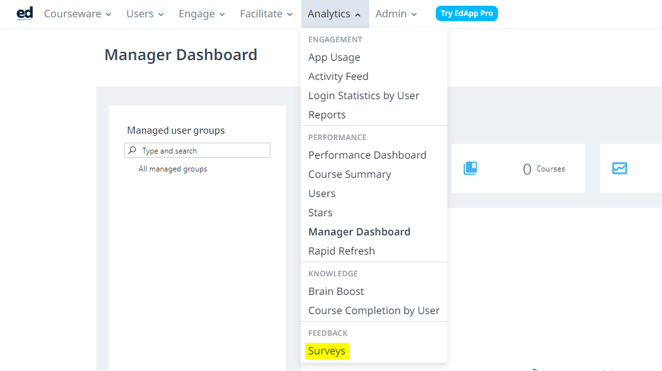
Task: Choose Activity Feed menu item
Action: click(x=338, y=76)
